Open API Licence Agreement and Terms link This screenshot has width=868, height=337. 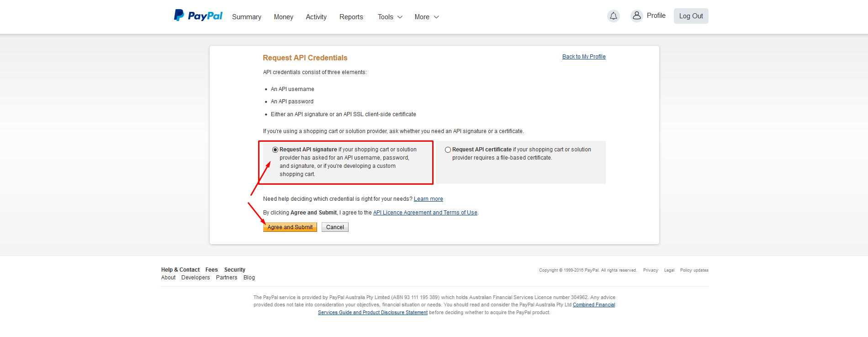pos(425,213)
